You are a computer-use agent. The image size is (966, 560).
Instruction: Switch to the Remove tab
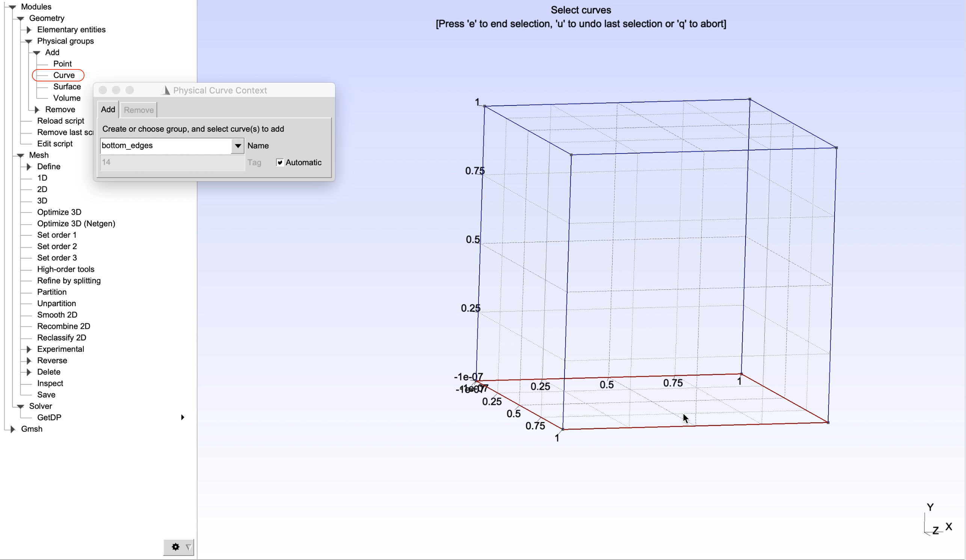click(x=138, y=110)
